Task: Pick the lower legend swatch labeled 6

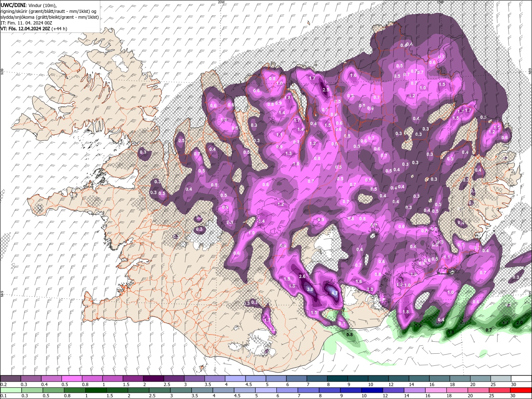Action: click(288, 390)
